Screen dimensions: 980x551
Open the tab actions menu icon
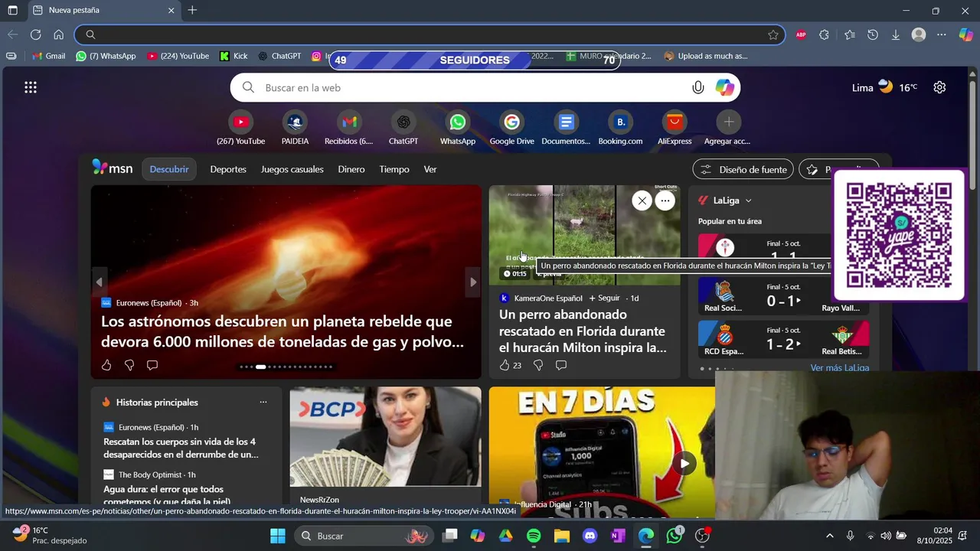pyautogui.click(x=13, y=11)
